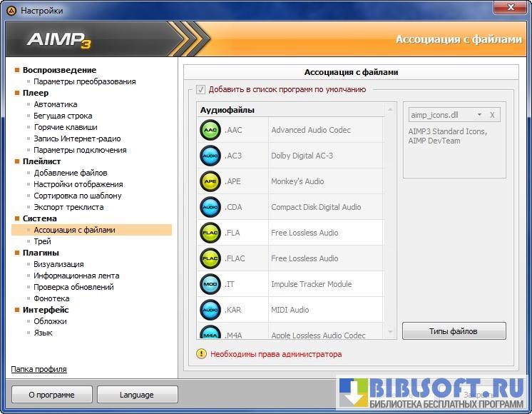Click the file list vertical scrollbar
The width and height of the screenshot is (532, 414).
tap(390, 221)
